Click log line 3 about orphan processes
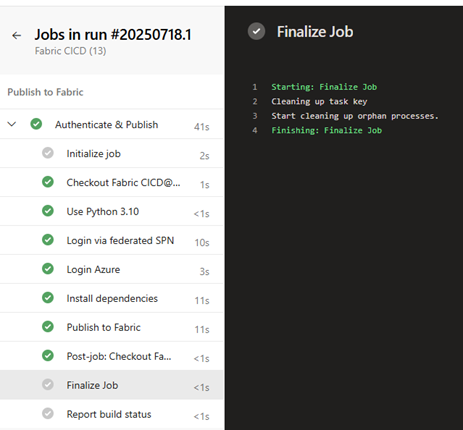 coord(355,116)
